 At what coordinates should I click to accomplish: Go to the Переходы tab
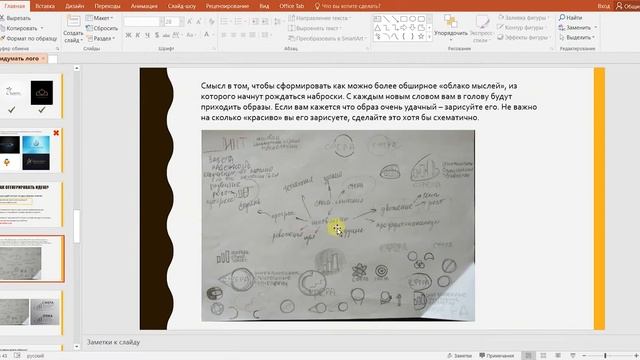pos(107,6)
